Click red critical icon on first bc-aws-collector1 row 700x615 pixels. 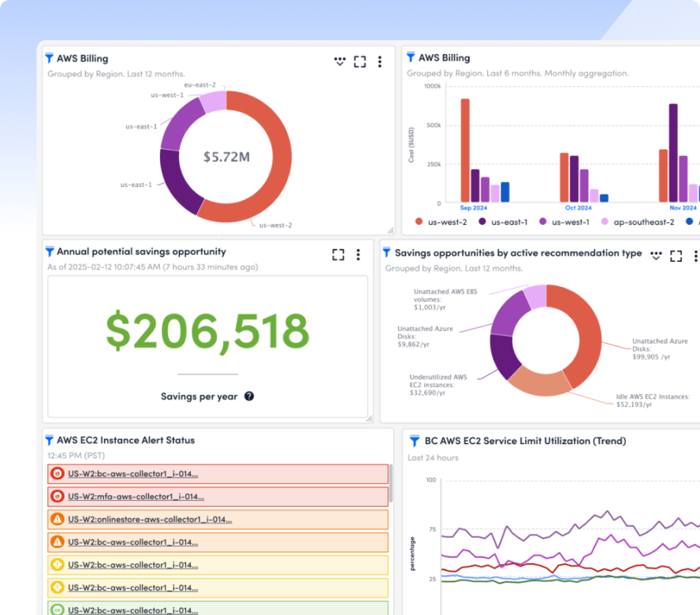[57, 473]
